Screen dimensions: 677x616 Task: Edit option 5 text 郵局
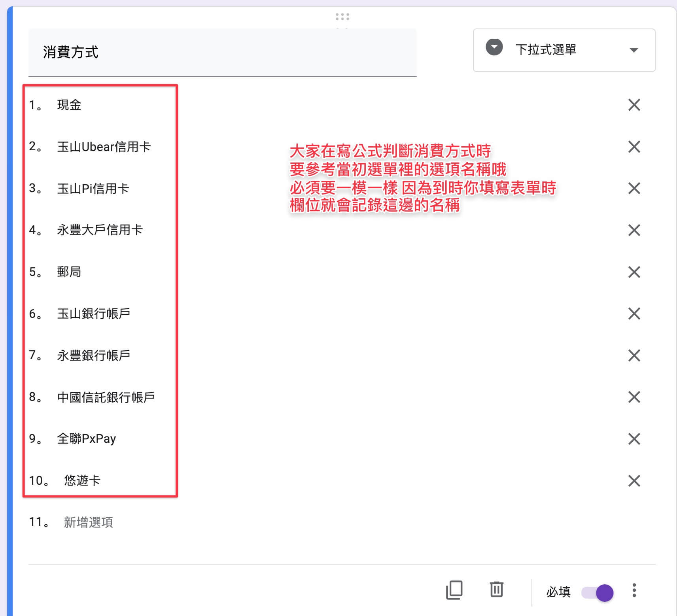69,272
